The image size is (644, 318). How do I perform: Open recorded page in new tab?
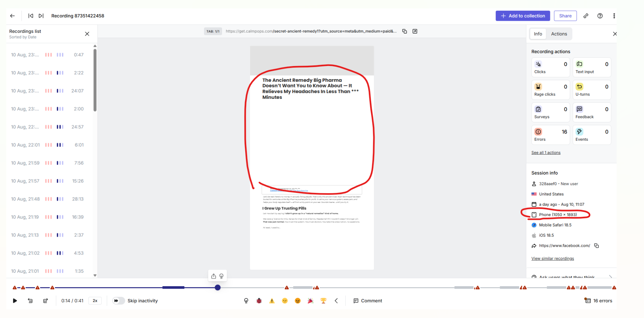point(415,31)
